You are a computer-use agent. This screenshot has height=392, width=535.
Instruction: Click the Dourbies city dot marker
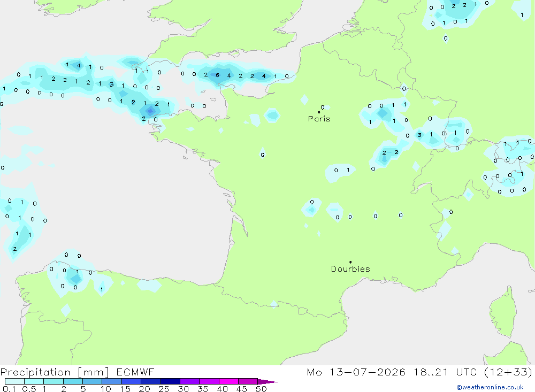point(350,262)
